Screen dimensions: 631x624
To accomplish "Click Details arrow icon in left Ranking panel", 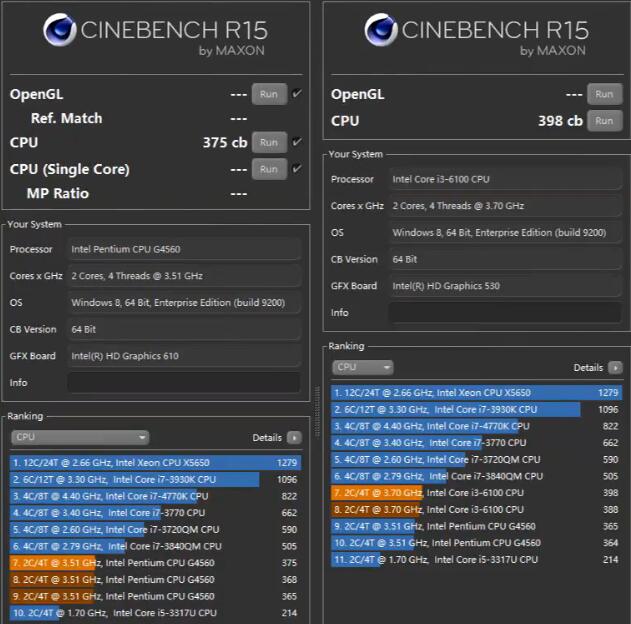I will (x=294, y=438).
